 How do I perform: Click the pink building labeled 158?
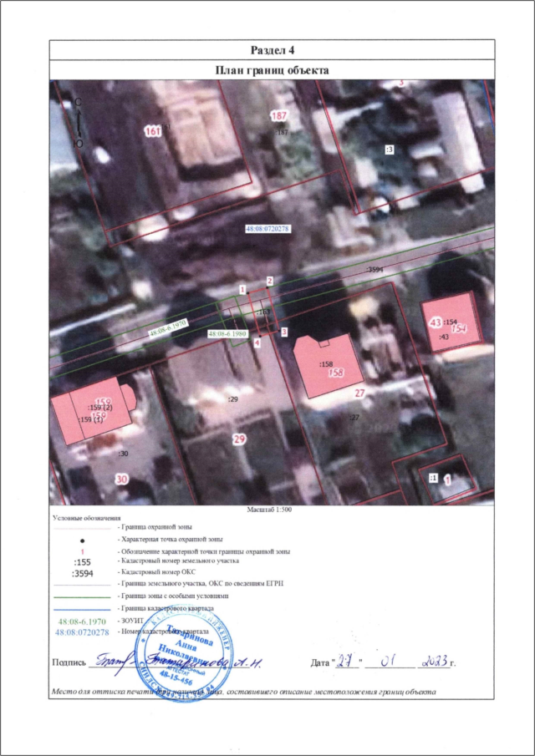click(327, 368)
